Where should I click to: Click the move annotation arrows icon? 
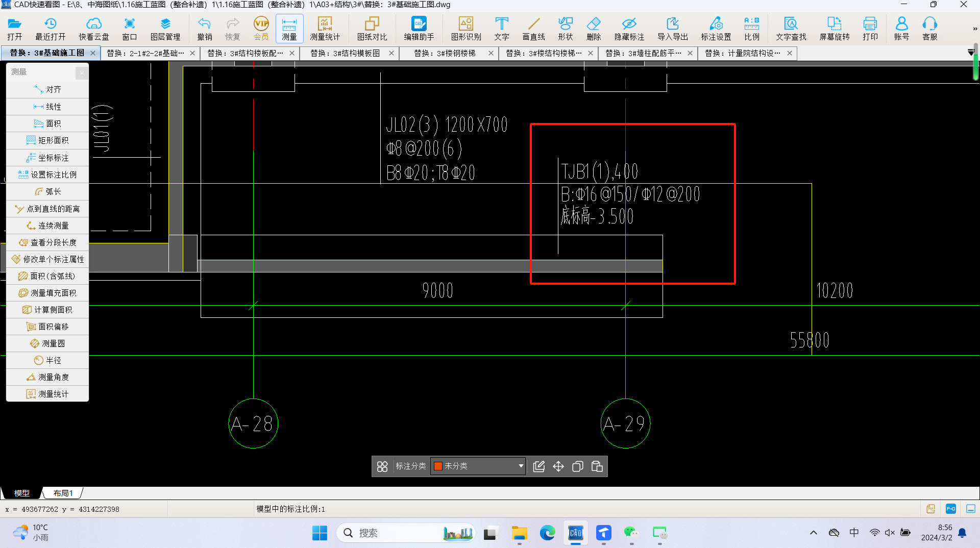558,466
